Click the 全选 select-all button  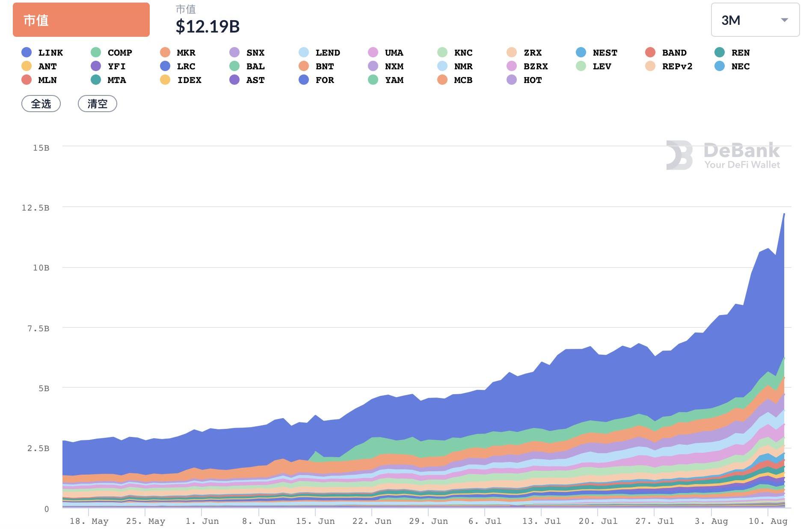coord(41,104)
